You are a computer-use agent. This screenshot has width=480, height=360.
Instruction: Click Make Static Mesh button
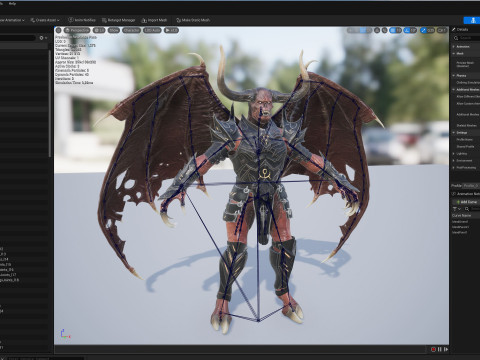click(193, 20)
